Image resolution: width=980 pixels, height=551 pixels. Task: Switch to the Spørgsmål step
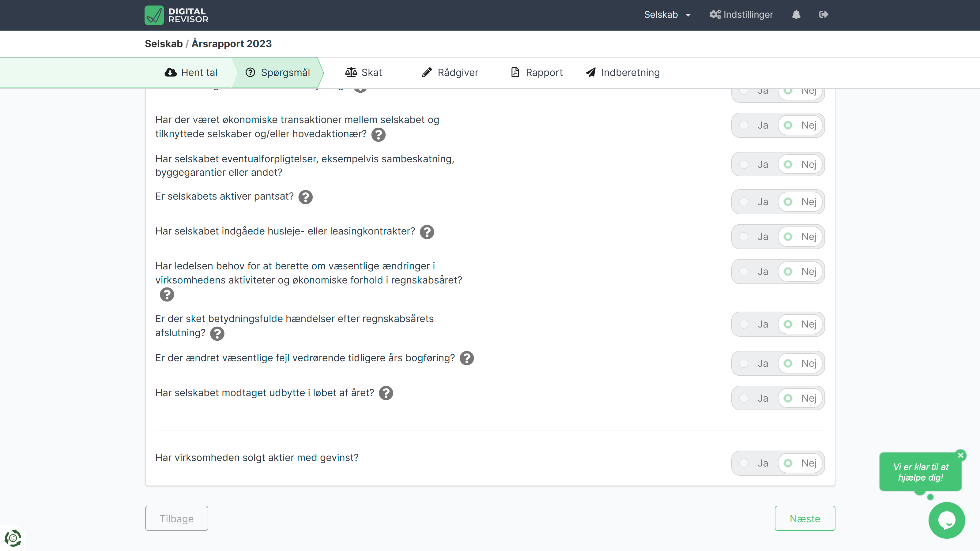tap(278, 72)
